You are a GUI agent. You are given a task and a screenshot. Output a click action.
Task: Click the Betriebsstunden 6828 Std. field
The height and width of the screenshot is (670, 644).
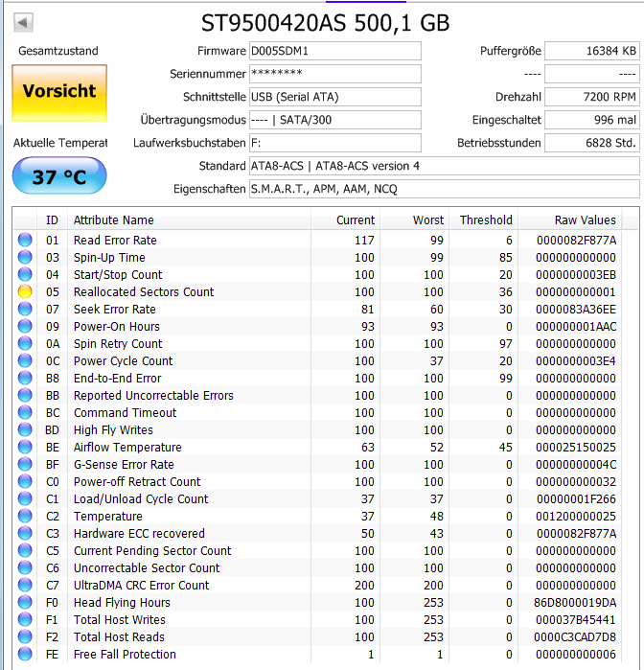(592, 143)
